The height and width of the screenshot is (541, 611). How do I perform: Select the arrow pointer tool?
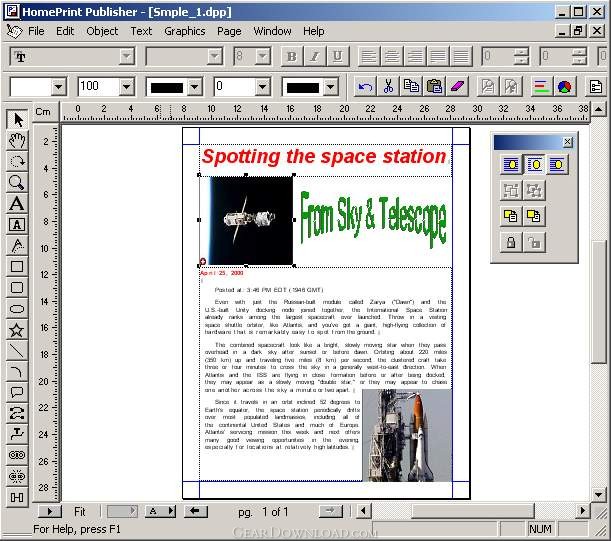[x=17, y=119]
